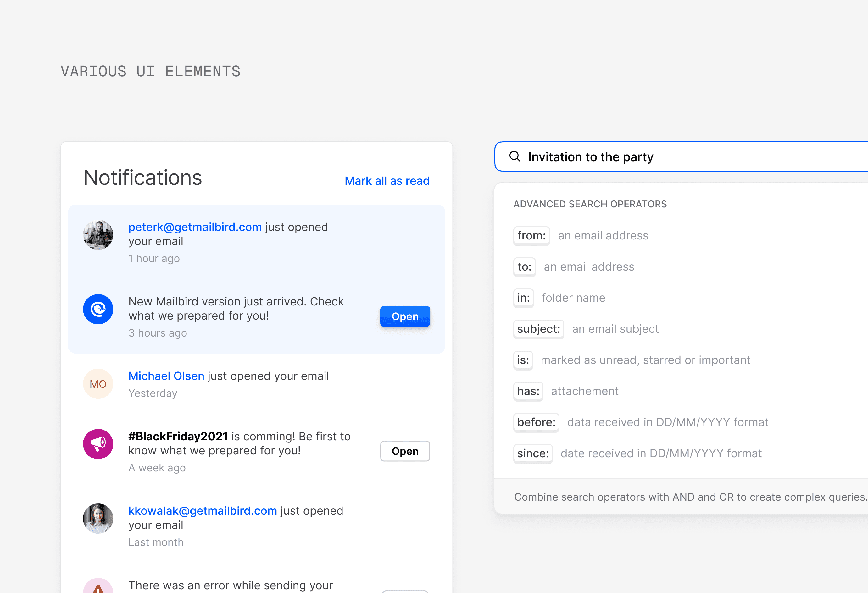Click the #BlackFriday2021 hashtag text
Image resolution: width=868 pixels, height=593 pixels.
point(178,436)
